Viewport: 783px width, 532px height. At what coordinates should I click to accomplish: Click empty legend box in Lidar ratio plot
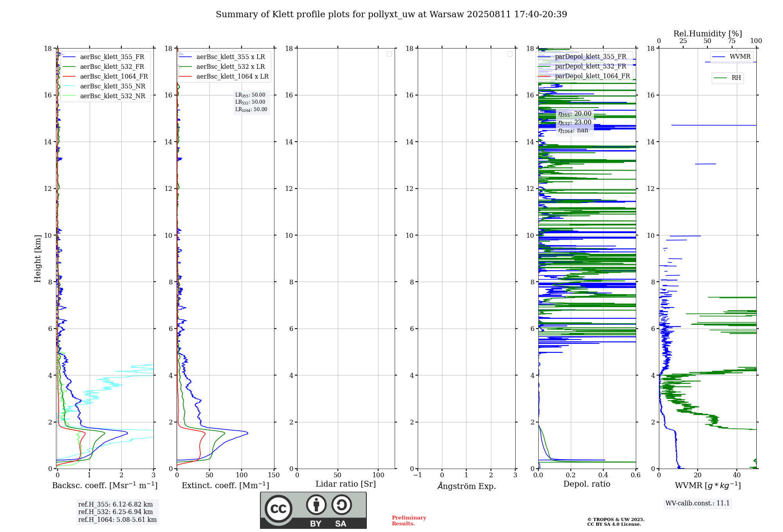point(389,54)
